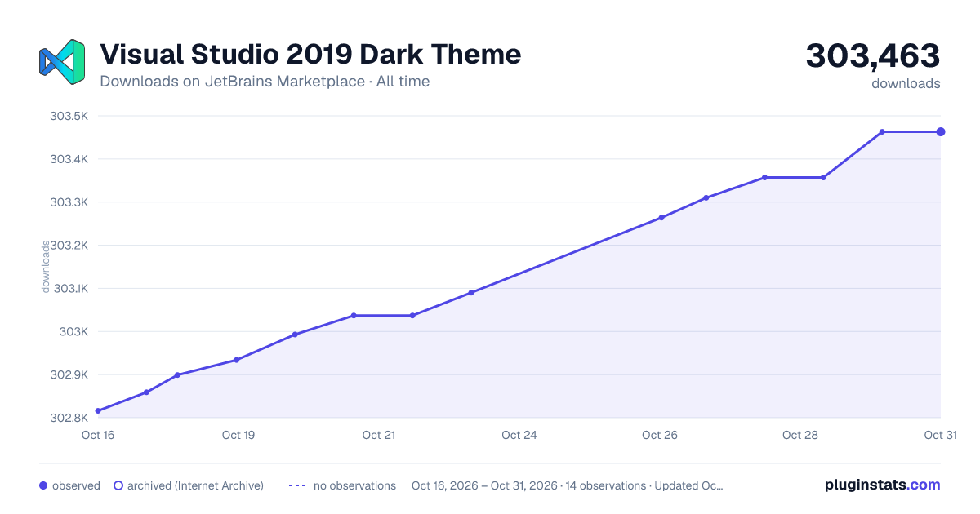This screenshot has height=514, width=980.
Task: Click the 303.4K y-axis label
Action: coord(69,159)
